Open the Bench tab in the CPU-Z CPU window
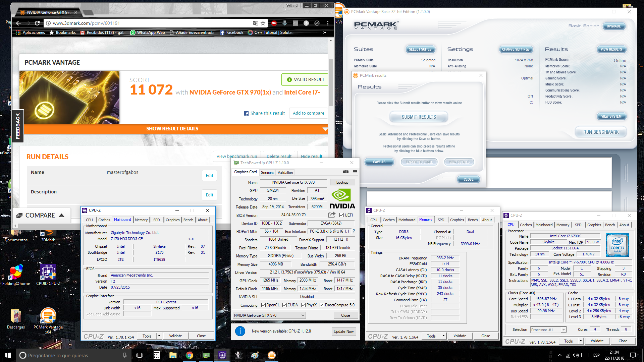Viewport: 644px width, 362px height. (x=610, y=225)
